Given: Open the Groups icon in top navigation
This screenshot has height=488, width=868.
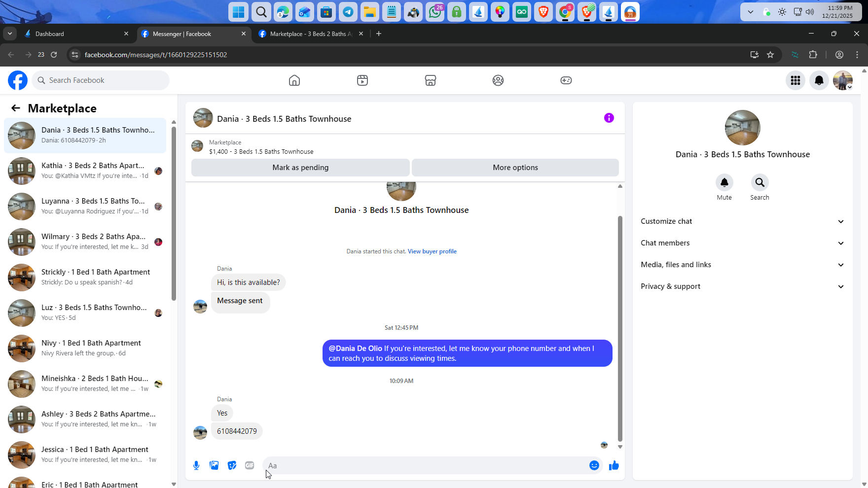Looking at the screenshot, I should click(x=498, y=80).
